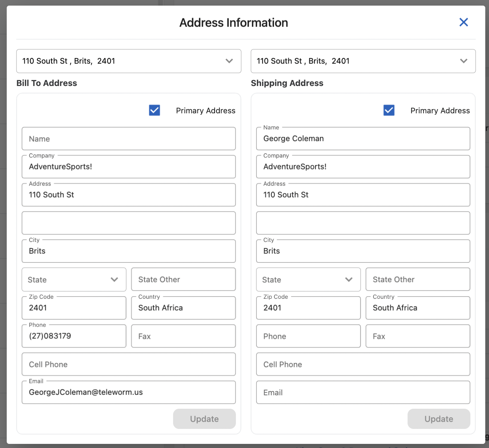Expand the State dropdown in Shipping Address
Screen dimensions: 489x448
(x=308, y=280)
